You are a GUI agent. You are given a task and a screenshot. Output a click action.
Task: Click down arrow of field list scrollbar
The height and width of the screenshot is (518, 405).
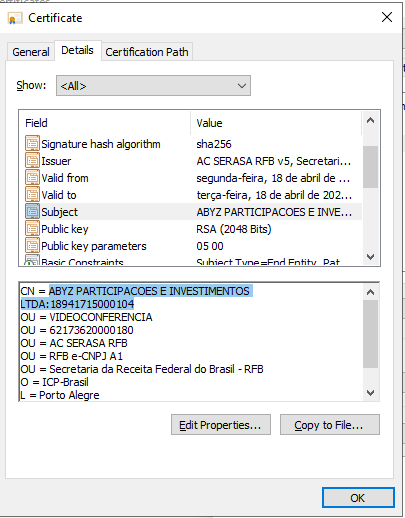coord(370,257)
